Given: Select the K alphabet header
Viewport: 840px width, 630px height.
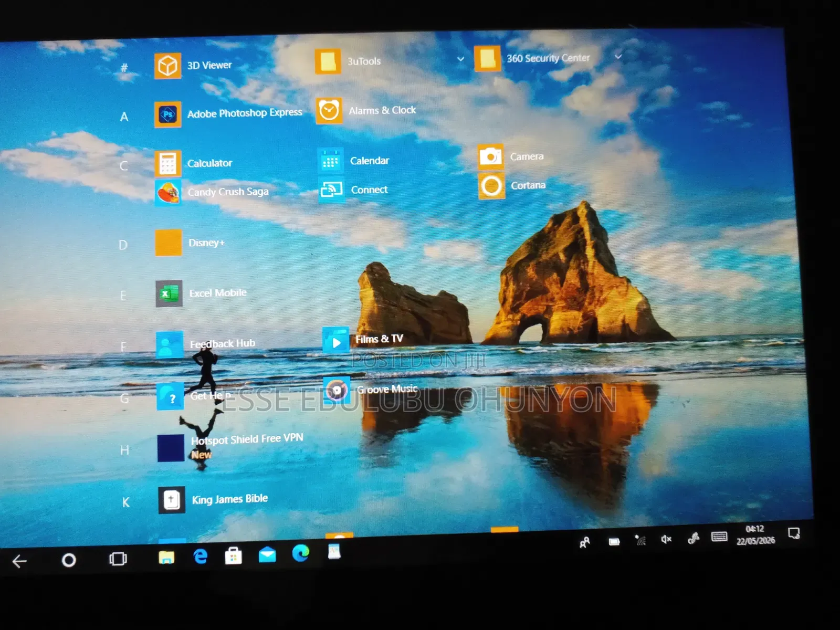Looking at the screenshot, I should pyautogui.click(x=125, y=502).
